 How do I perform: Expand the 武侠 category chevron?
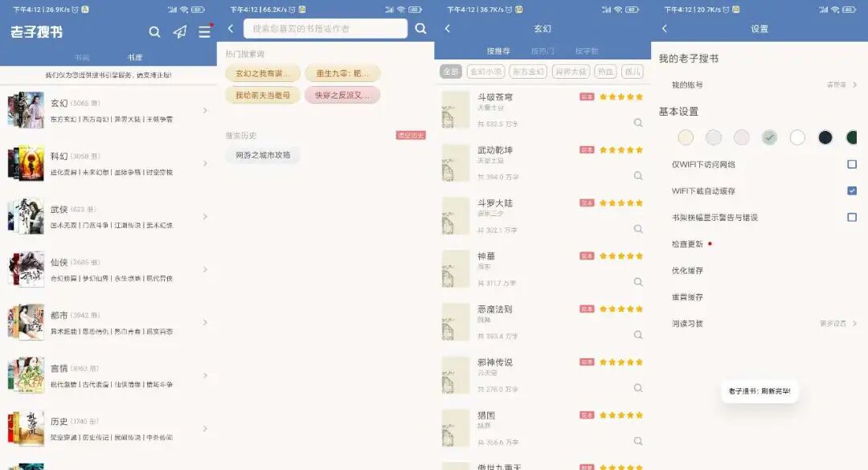[x=205, y=216]
